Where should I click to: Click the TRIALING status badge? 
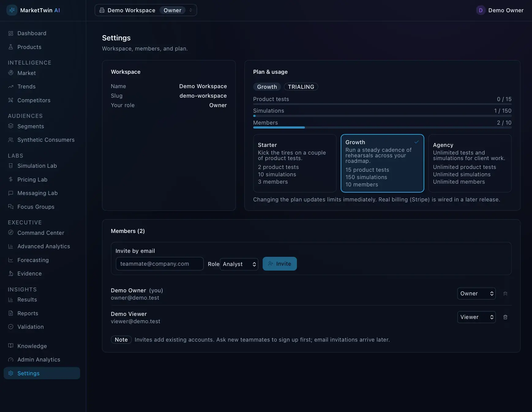click(x=301, y=87)
